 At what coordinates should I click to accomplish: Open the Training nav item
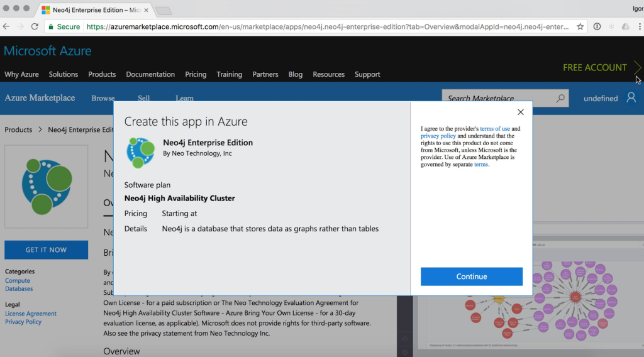point(229,74)
